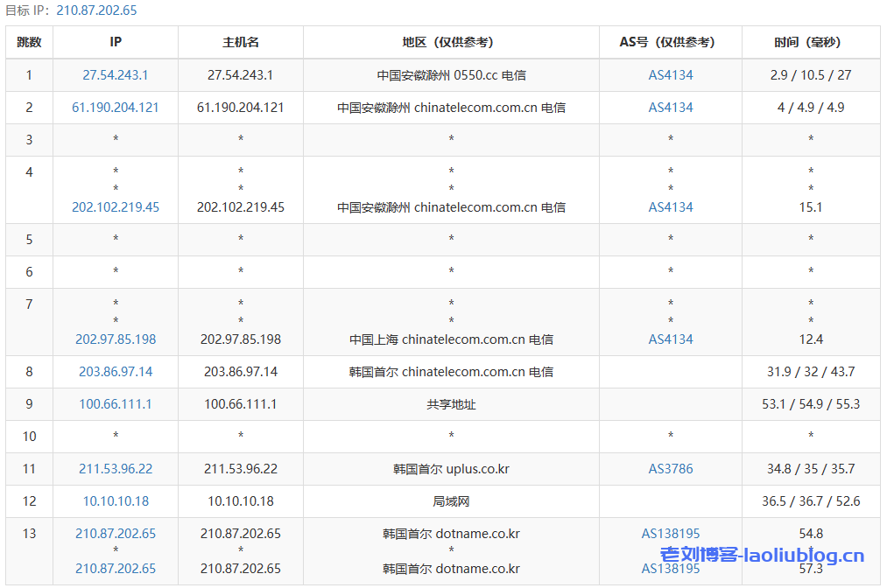Click the bottom AS138195 link
Image resolution: width=887 pixels, height=588 pixels.
[670, 568]
